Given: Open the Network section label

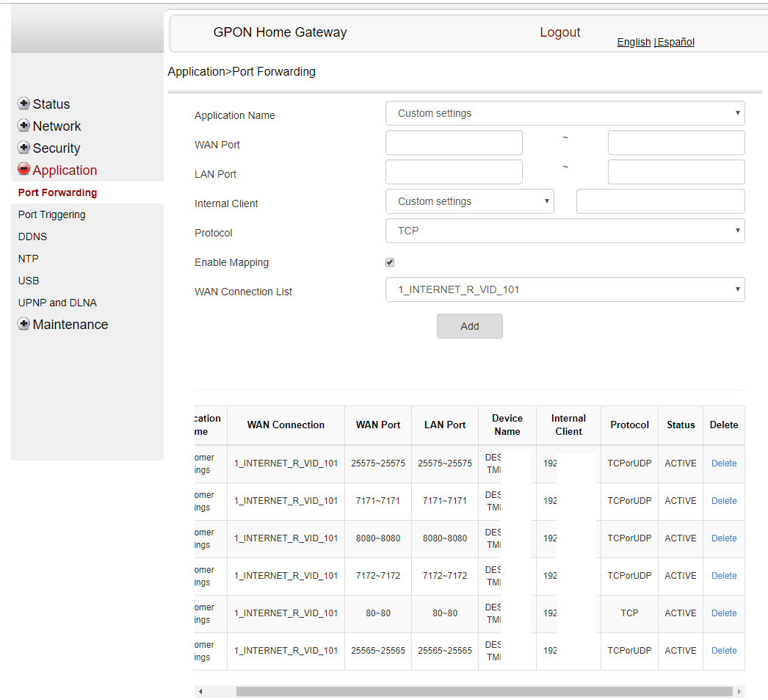Looking at the screenshot, I should coord(57,126).
